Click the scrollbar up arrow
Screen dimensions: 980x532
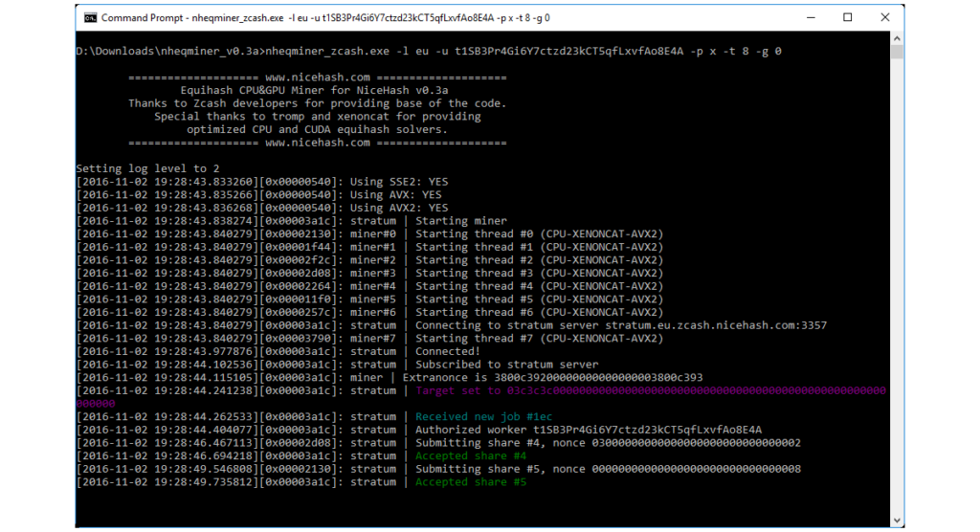click(897, 38)
